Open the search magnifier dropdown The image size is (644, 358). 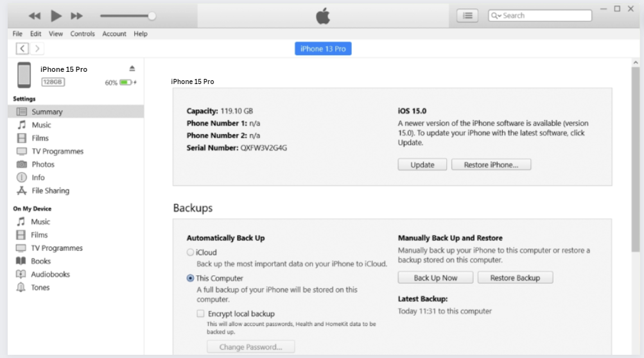(x=496, y=15)
